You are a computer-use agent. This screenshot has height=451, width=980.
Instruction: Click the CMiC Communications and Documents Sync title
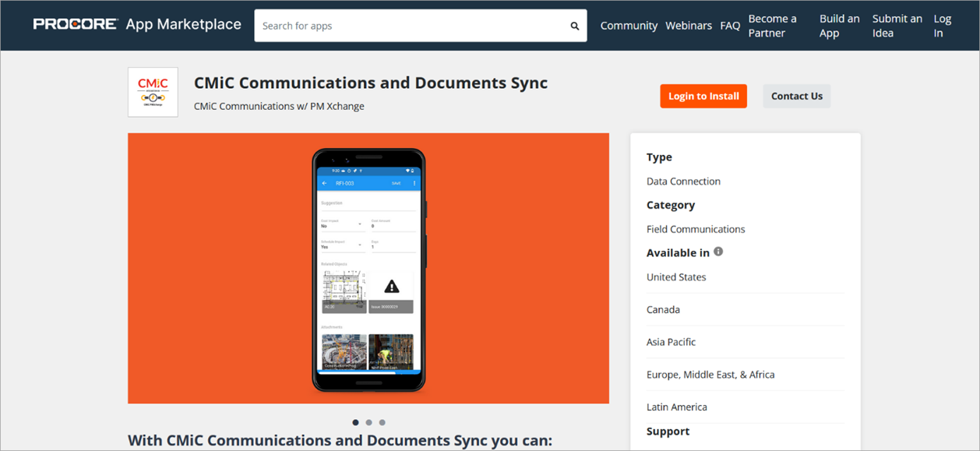371,83
